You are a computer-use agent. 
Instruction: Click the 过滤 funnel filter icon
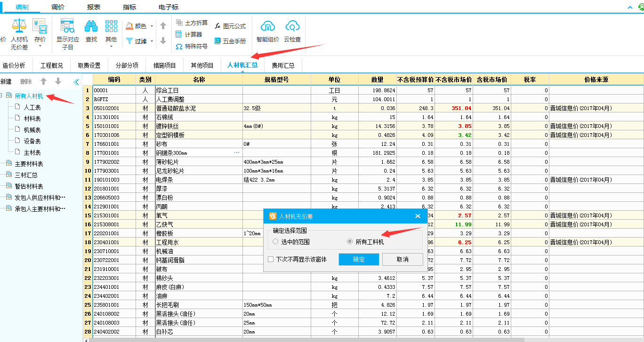(129, 41)
